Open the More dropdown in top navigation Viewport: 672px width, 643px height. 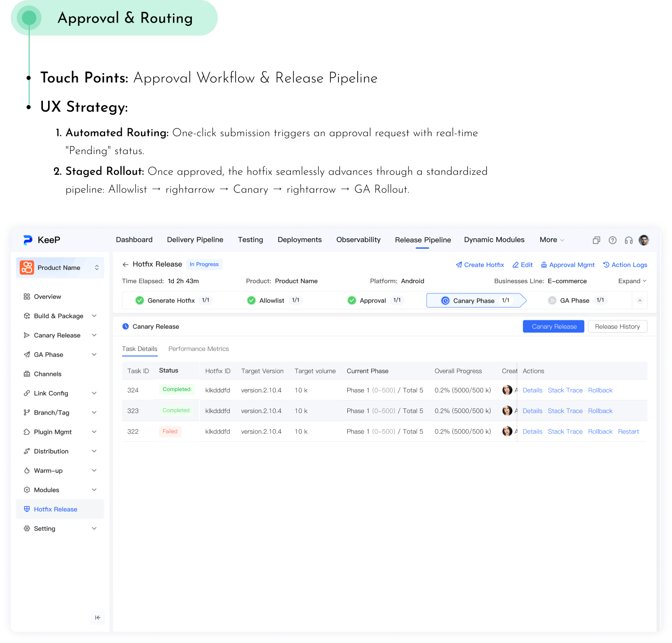[552, 240]
